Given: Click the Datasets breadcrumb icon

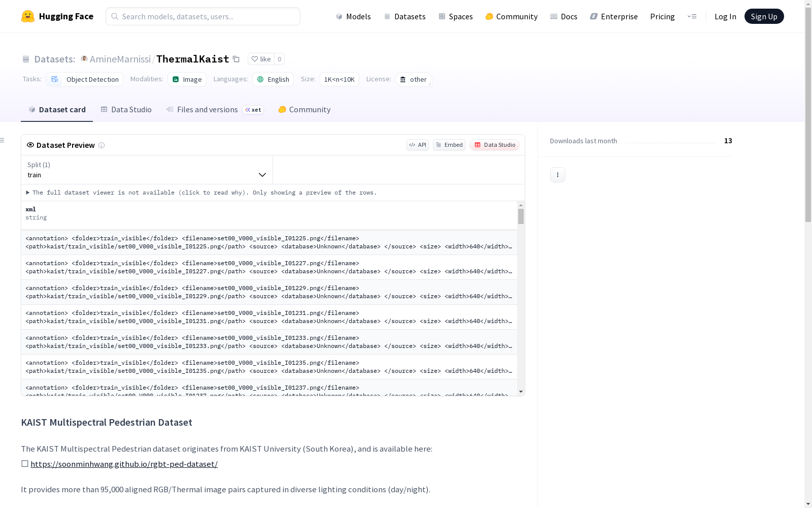Looking at the screenshot, I should click(x=26, y=59).
